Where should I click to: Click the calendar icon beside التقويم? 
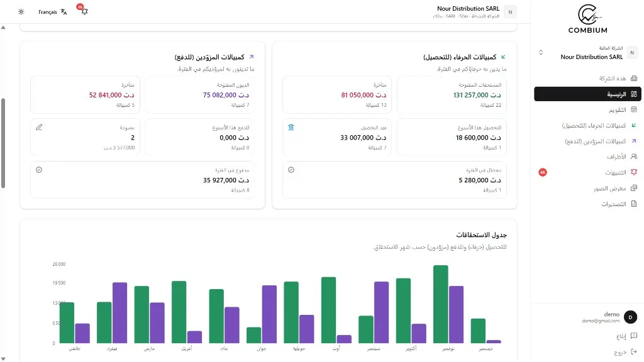[634, 109]
